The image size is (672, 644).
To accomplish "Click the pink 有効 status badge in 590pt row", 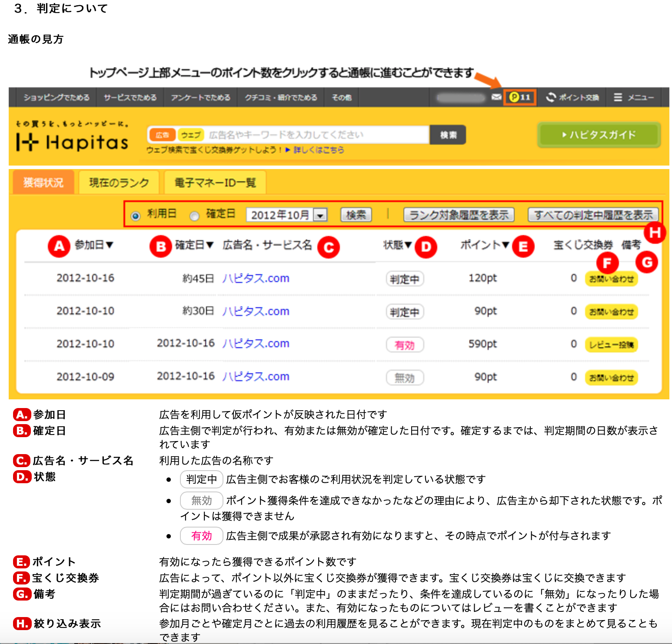I will (405, 345).
